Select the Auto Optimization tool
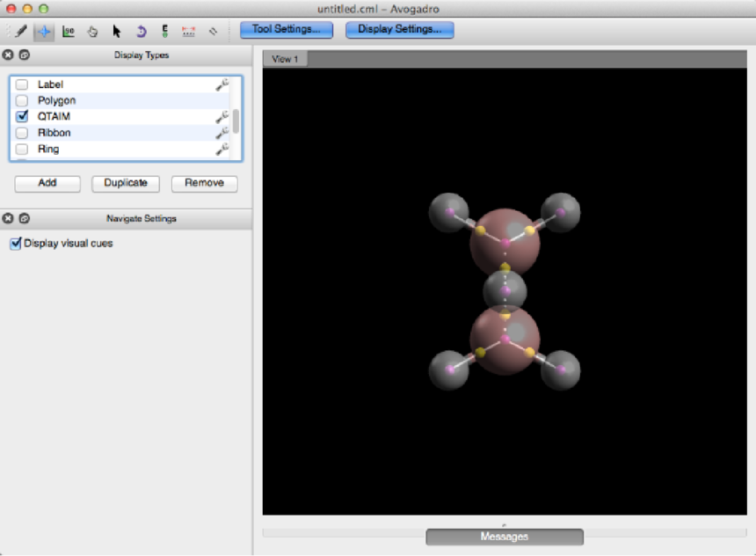Image resolution: width=756 pixels, height=556 pixels. point(164,31)
